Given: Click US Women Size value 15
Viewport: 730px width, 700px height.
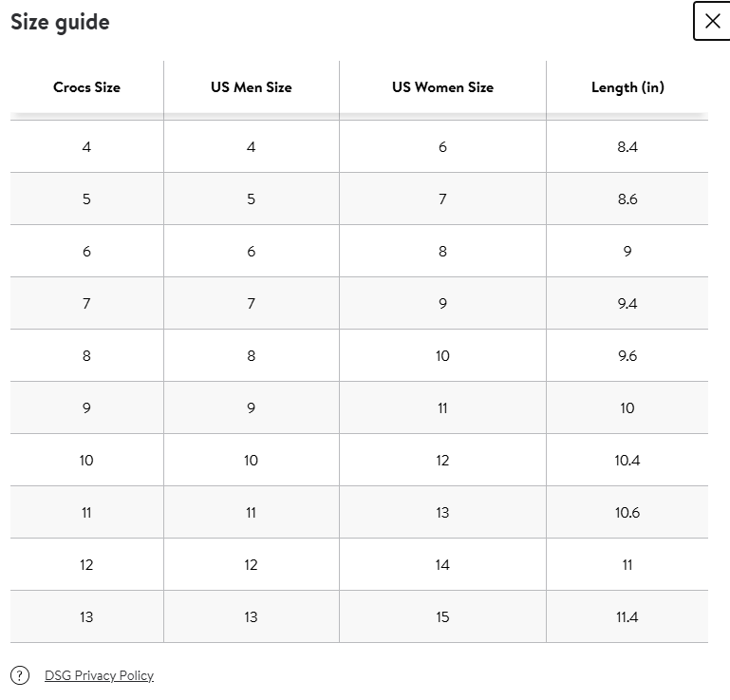Looking at the screenshot, I should point(442,617).
